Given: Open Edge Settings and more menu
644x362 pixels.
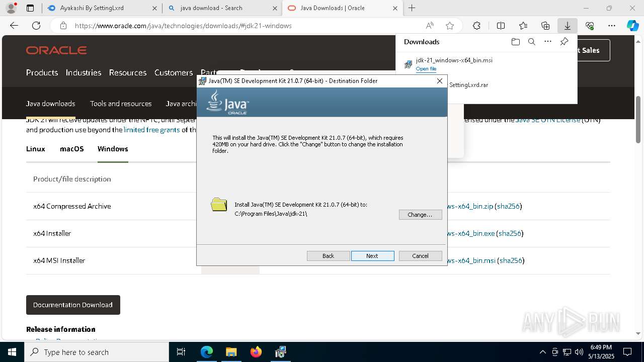Looking at the screenshot, I should click(x=612, y=26).
